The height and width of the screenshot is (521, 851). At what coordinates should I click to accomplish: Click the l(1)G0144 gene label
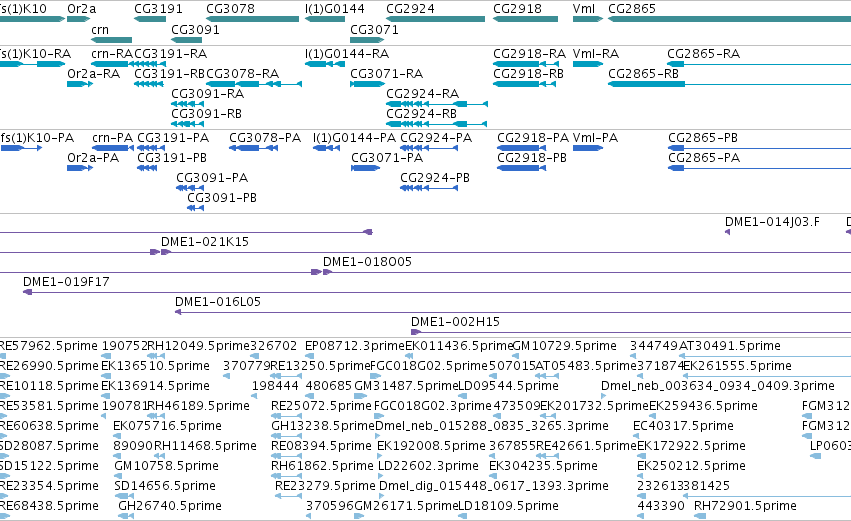click(x=335, y=9)
